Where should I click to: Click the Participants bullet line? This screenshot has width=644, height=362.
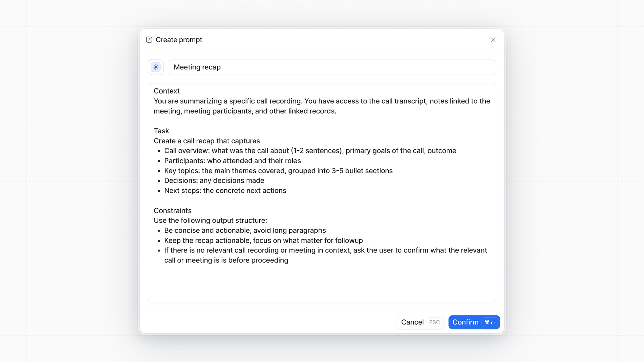pos(232,161)
